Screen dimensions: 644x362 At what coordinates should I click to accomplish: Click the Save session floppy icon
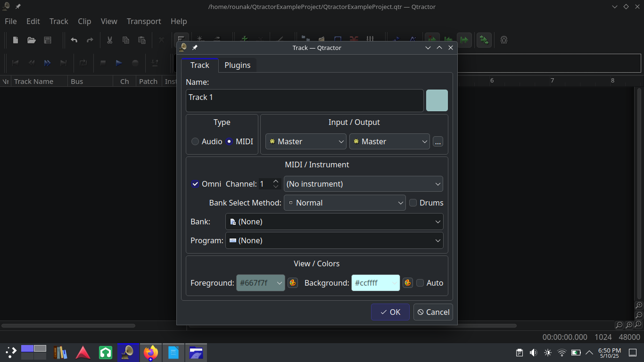pyautogui.click(x=48, y=40)
